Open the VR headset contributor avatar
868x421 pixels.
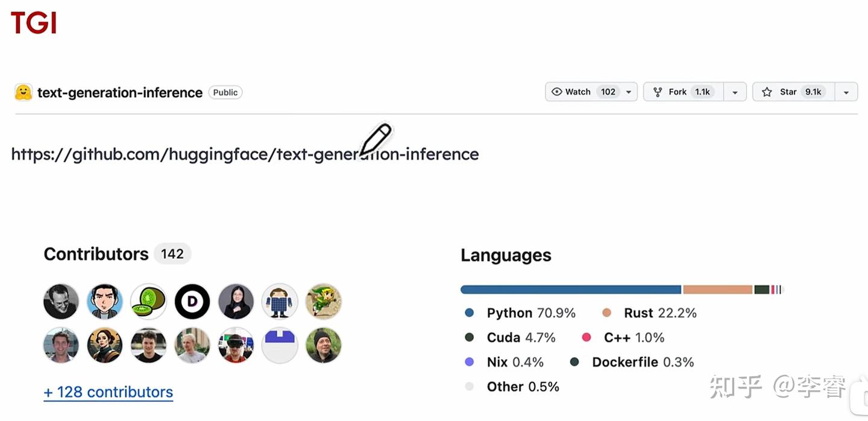(236, 346)
